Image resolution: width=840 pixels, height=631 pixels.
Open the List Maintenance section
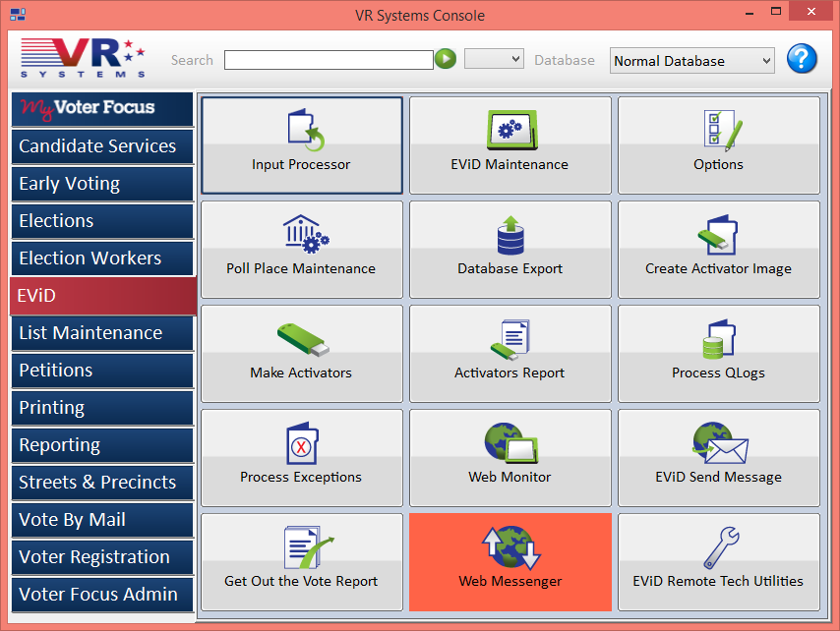(102, 333)
